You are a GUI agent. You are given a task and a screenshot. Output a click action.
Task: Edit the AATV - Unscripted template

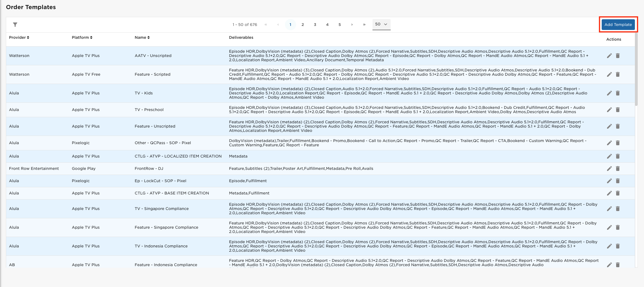pos(609,56)
